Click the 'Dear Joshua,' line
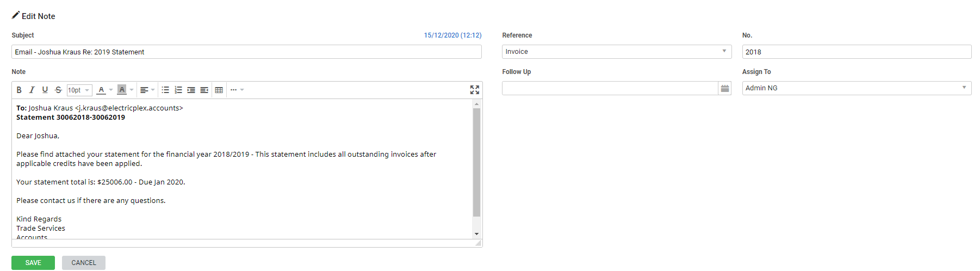Image resolution: width=980 pixels, height=271 pixels. 38,136
